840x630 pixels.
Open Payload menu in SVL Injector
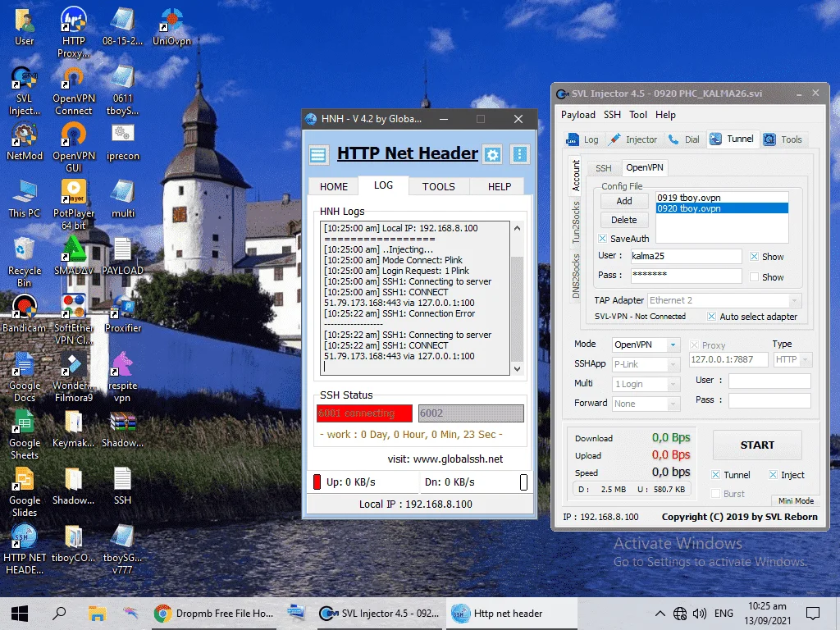pyautogui.click(x=578, y=115)
